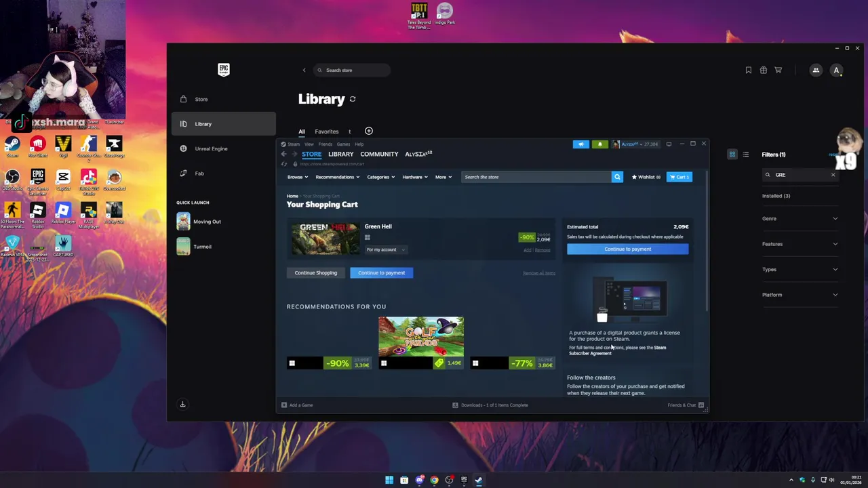Open Steam Big Picture mode icon
The width and height of the screenshot is (868, 488).
pos(669,144)
